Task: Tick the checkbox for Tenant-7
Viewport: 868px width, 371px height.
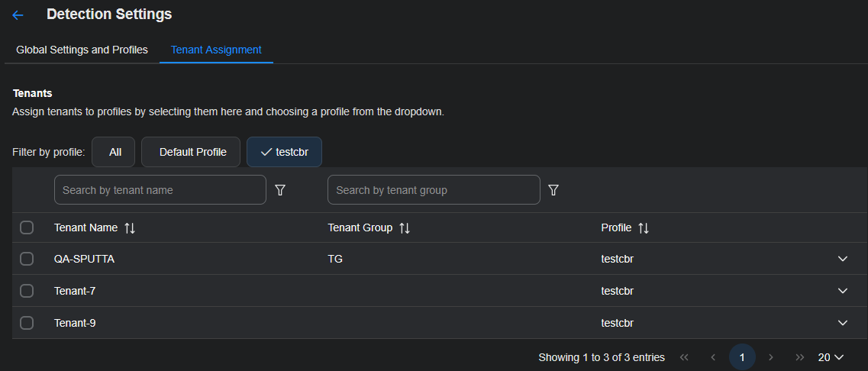Action: (27, 291)
